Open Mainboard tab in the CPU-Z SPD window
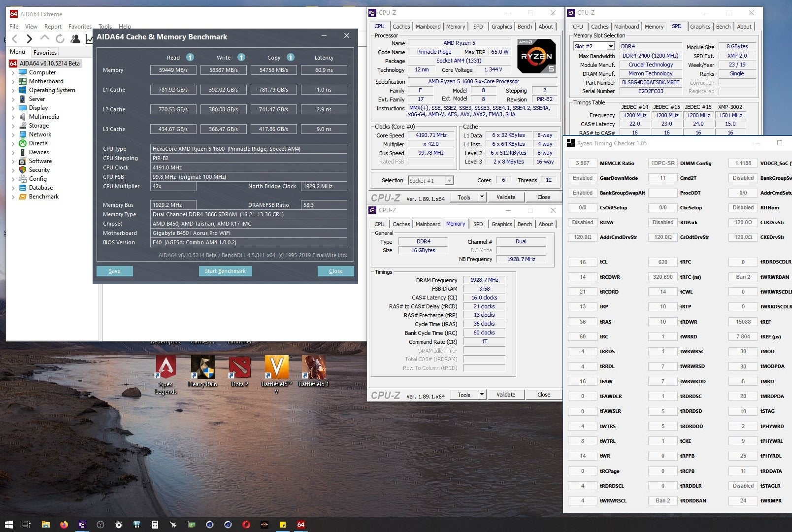792x532 pixels. coord(626,27)
